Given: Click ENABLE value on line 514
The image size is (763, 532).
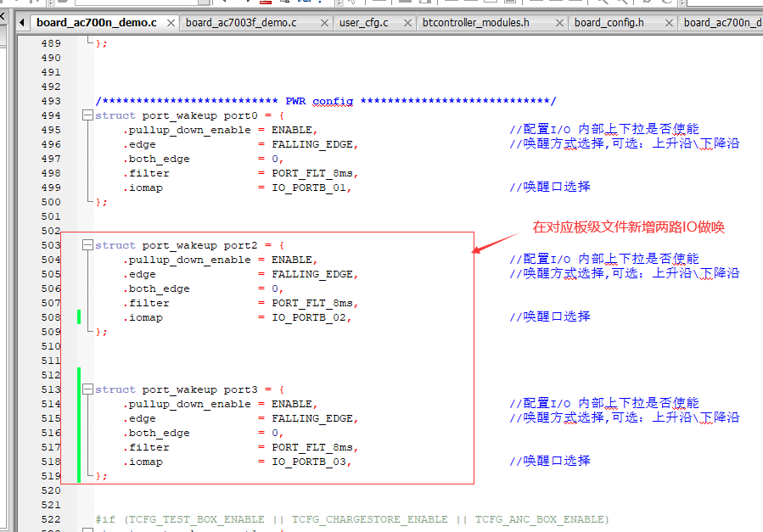Looking at the screenshot, I should click(x=291, y=404).
